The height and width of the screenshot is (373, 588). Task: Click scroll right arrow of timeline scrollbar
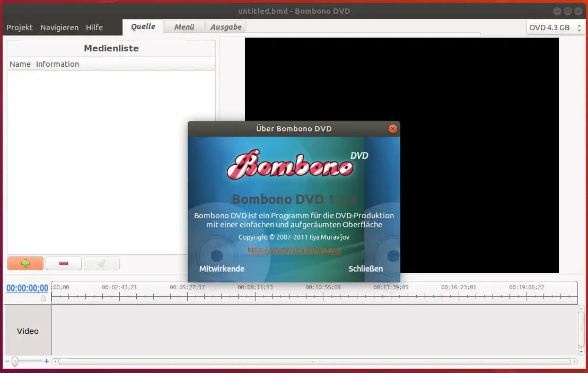(x=575, y=362)
